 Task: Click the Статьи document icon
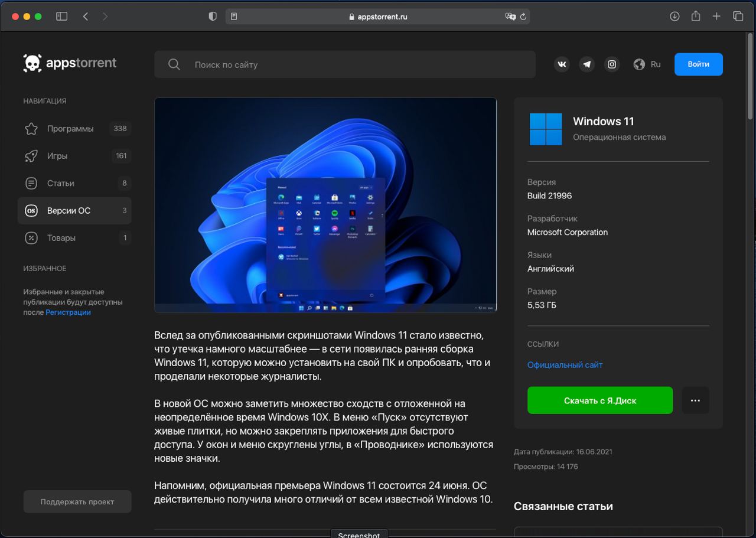[31, 183]
